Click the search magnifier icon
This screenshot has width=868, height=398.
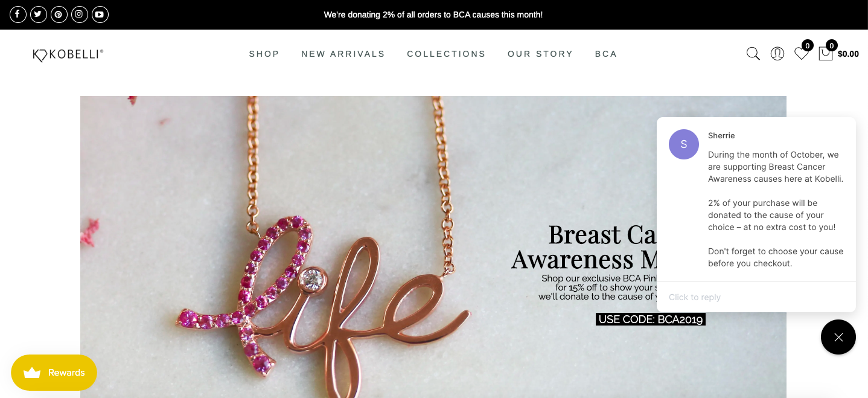(753, 54)
